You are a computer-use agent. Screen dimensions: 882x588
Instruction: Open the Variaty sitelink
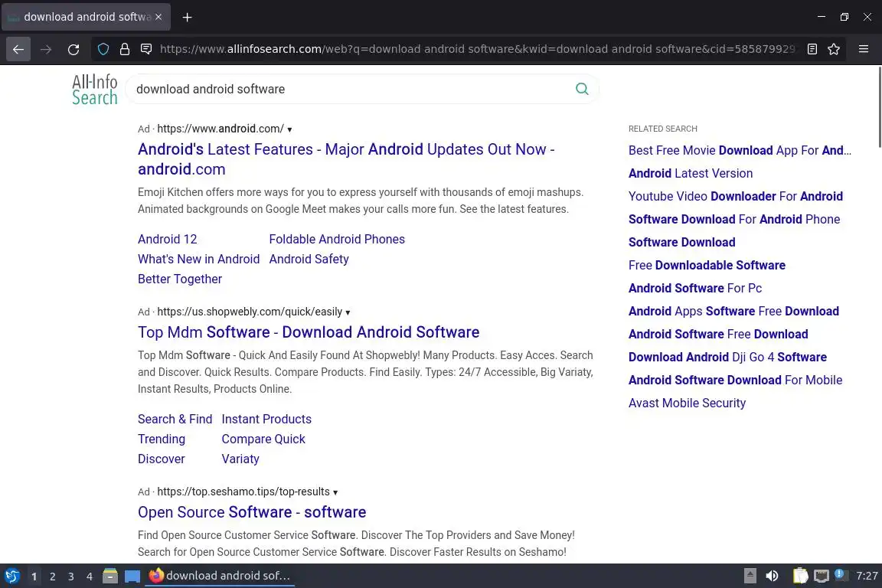tap(240, 459)
